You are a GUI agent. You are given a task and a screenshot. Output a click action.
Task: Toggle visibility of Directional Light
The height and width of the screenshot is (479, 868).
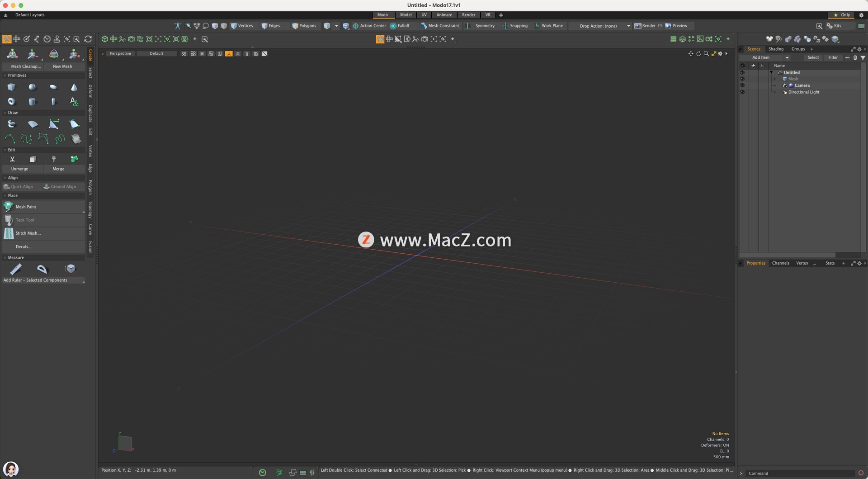point(742,92)
